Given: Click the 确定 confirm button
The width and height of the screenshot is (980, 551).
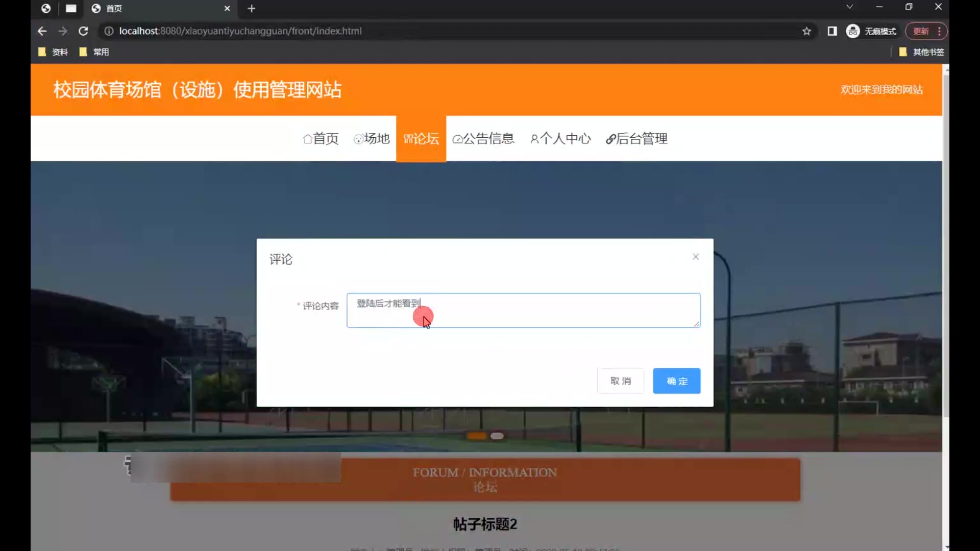Looking at the screenshot, I should click(676, 381).
